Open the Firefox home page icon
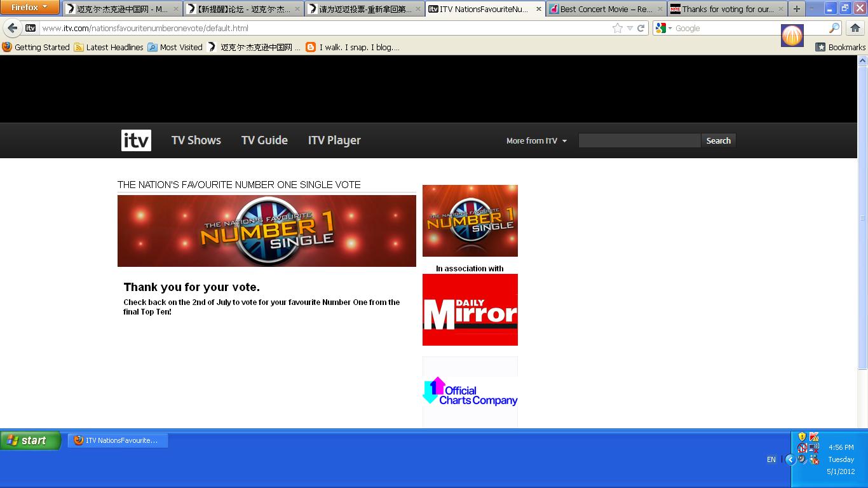 click(x=855, y=28)
